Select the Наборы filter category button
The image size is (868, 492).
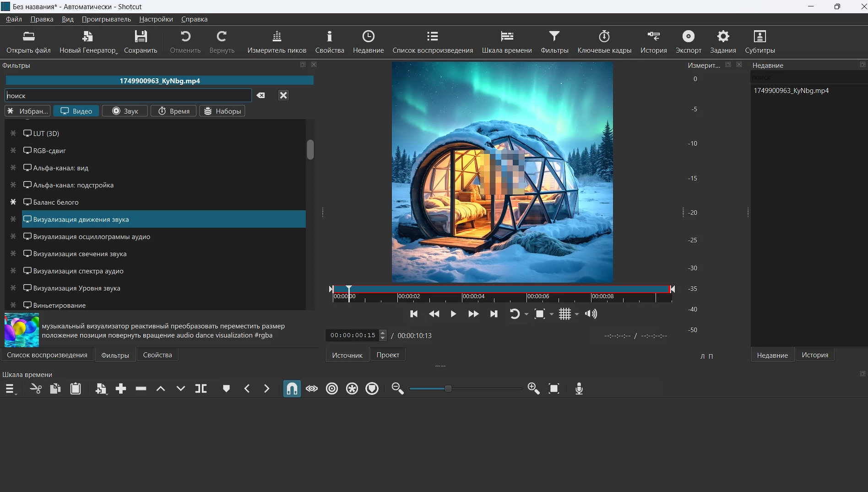[222, 111]
